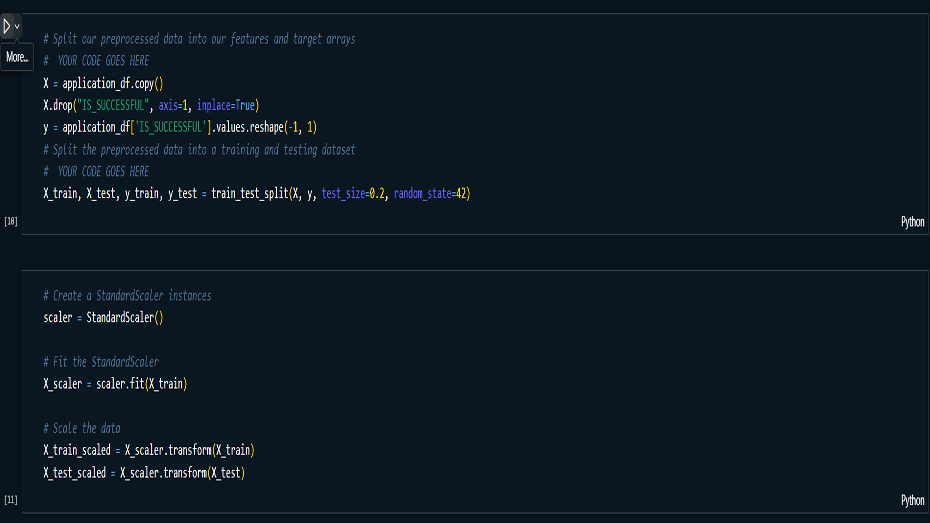This screenshot has height=523, width=930.
Task: Open the run cell options dropdown arrow
Action: point(17,25)
